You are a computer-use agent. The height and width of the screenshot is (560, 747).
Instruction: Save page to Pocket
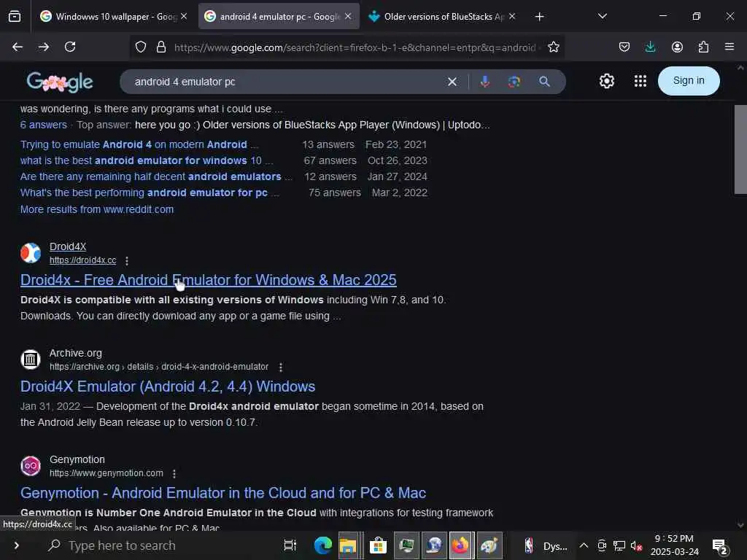(x=624, y=47)
